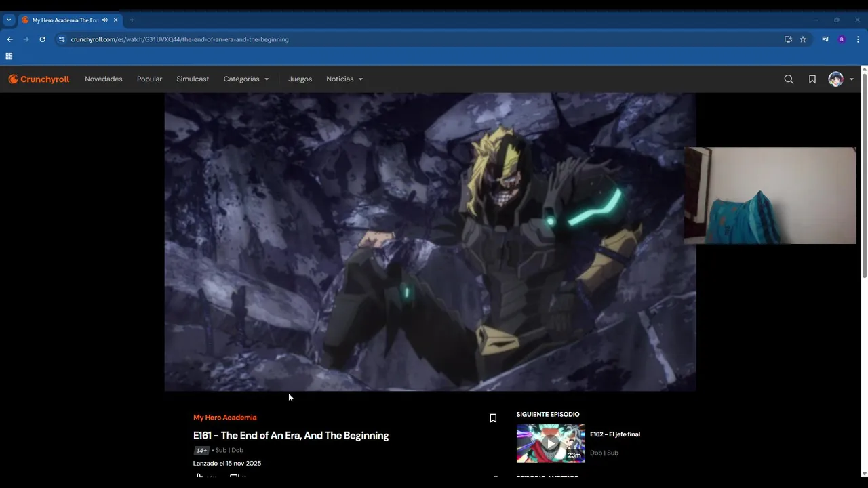
Task: Click the video player area
Action: [430, 242]
